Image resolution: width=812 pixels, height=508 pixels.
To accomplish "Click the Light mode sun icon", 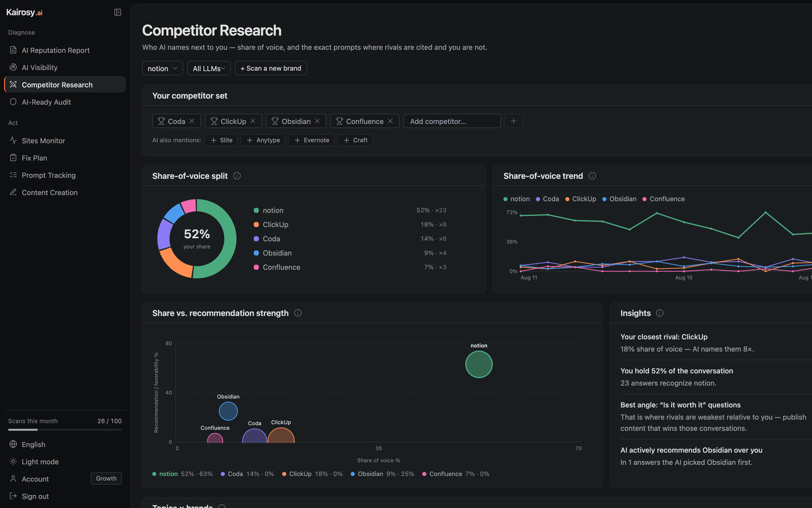I will [13, 461].
